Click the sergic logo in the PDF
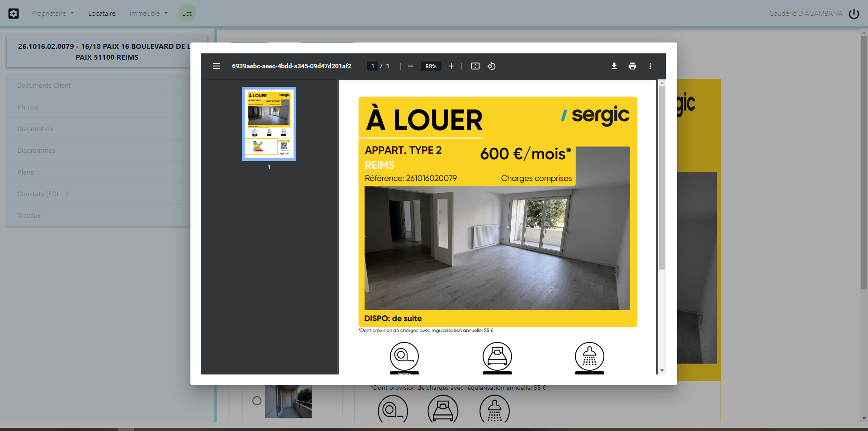Viewport: 868px width, 431px height. 595,116
